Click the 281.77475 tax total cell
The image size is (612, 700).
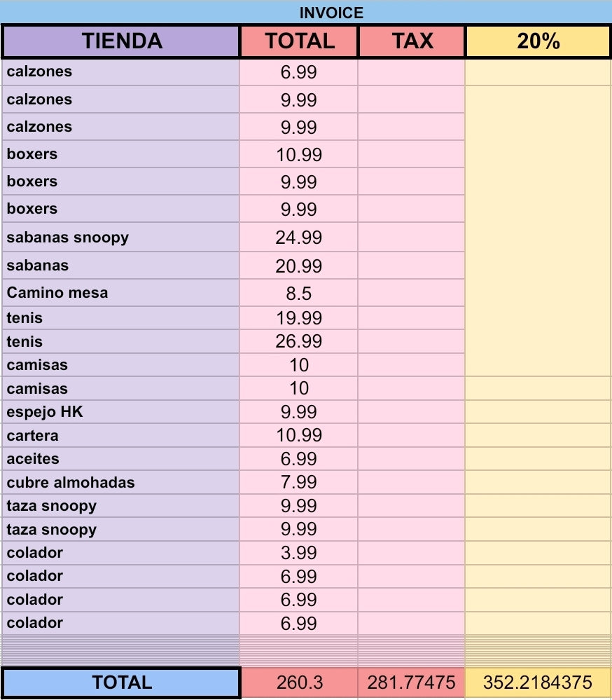[x=411, y=682]
